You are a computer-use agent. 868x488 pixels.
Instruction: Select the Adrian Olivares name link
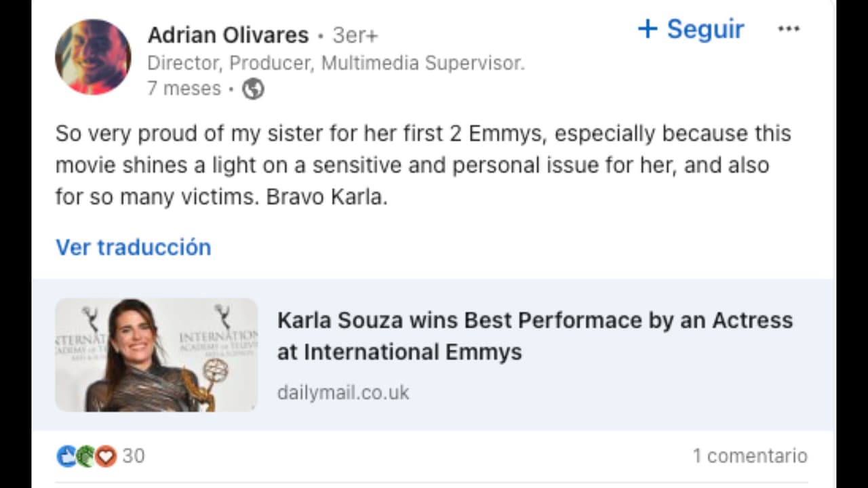tap(227, 35)
